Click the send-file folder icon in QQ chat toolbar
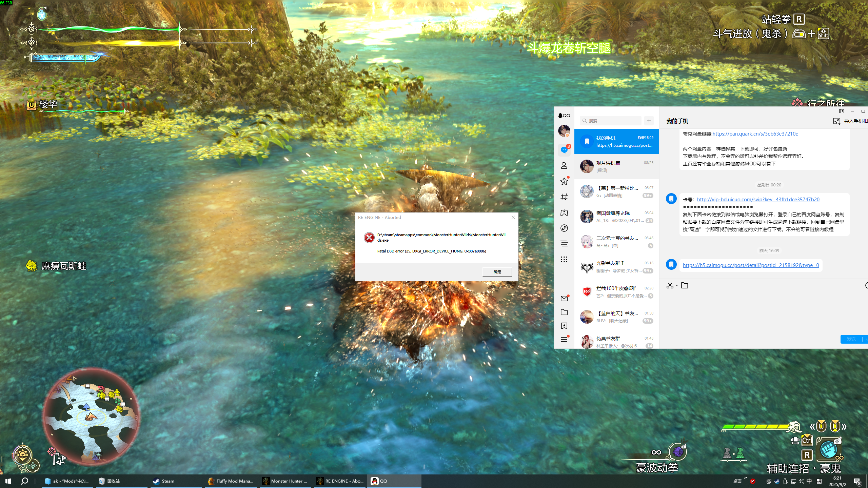This screenshot has width=868, height=488. click(685, 286)
